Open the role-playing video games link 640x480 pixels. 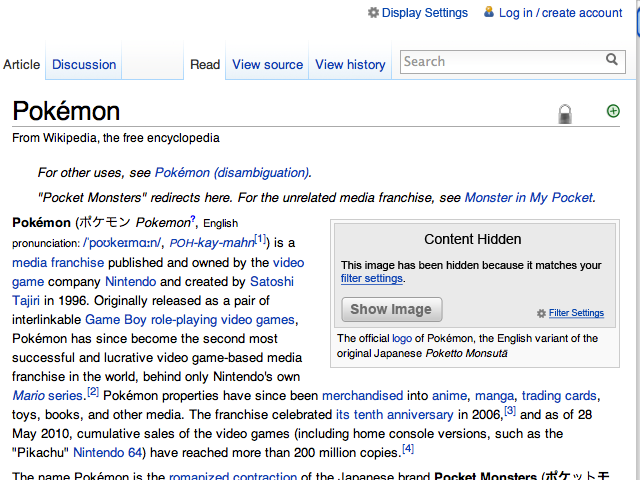222,320
